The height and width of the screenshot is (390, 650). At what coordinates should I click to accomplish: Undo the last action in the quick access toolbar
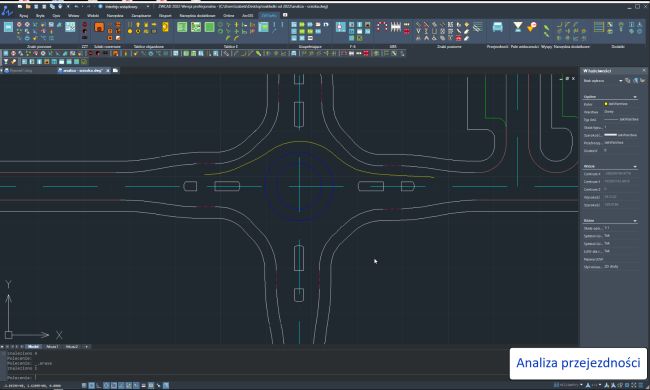click(x=76, y=7)
